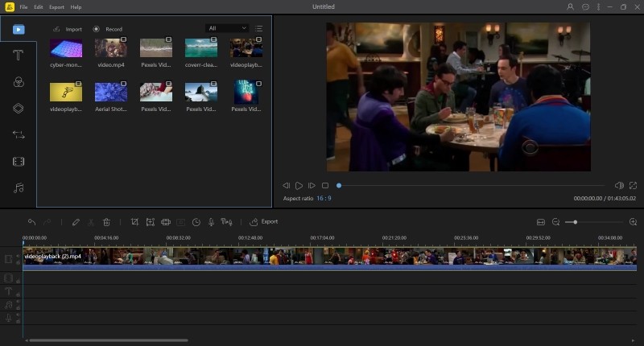Click Export in the timeline toolbar
The width and height of the screenshot is (644, 346).
(x=264, y=221)
